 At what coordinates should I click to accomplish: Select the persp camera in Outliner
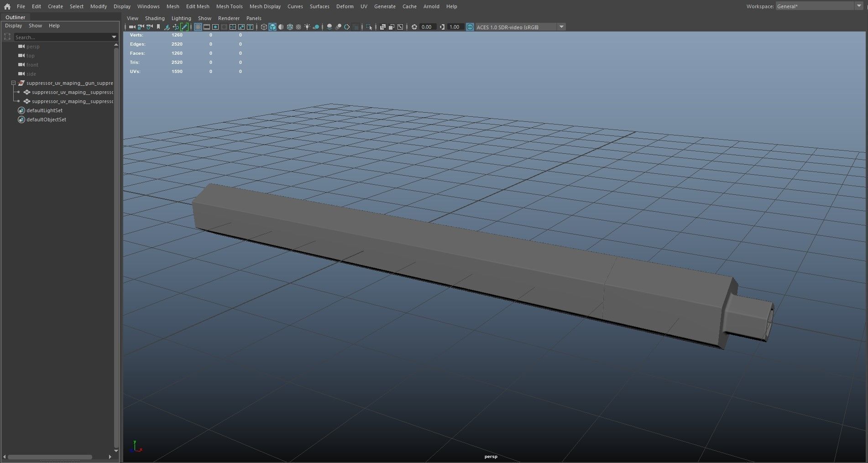click(33, 47)
